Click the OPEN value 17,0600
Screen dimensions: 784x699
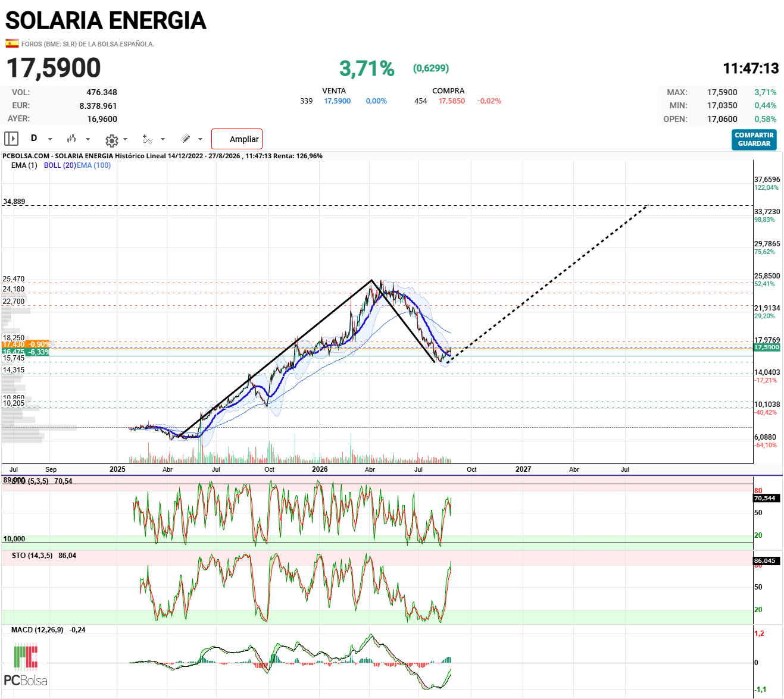click(722, 119)
